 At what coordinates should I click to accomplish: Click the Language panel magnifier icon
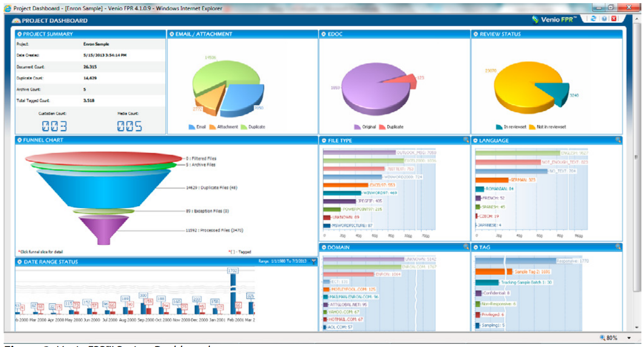[617, 139]
